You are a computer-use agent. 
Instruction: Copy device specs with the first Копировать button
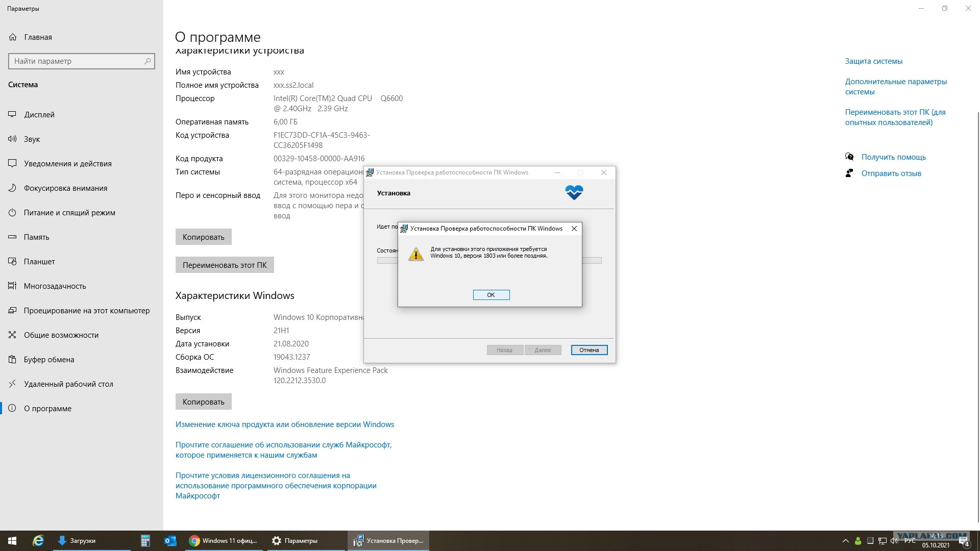click(203, 237)
